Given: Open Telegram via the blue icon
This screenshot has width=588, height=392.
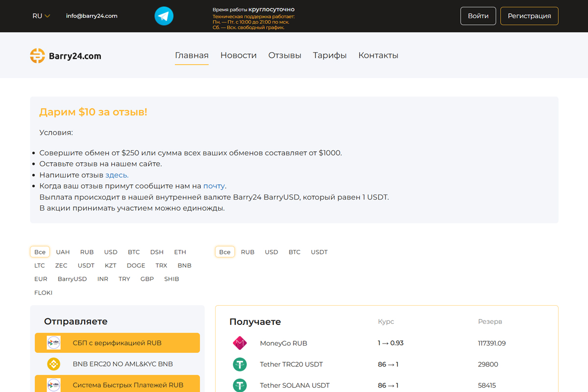Looking at the screenshot, I should click(164, 16).
